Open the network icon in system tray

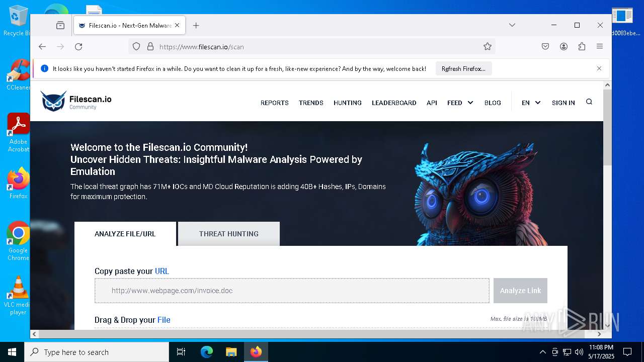pos(567,352)
